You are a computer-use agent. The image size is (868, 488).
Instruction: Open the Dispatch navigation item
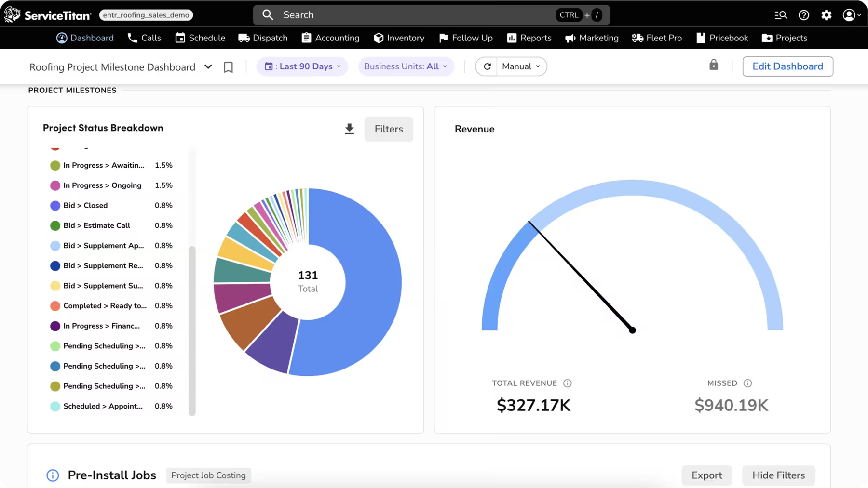pyautogui.click(x=263, y=38)
